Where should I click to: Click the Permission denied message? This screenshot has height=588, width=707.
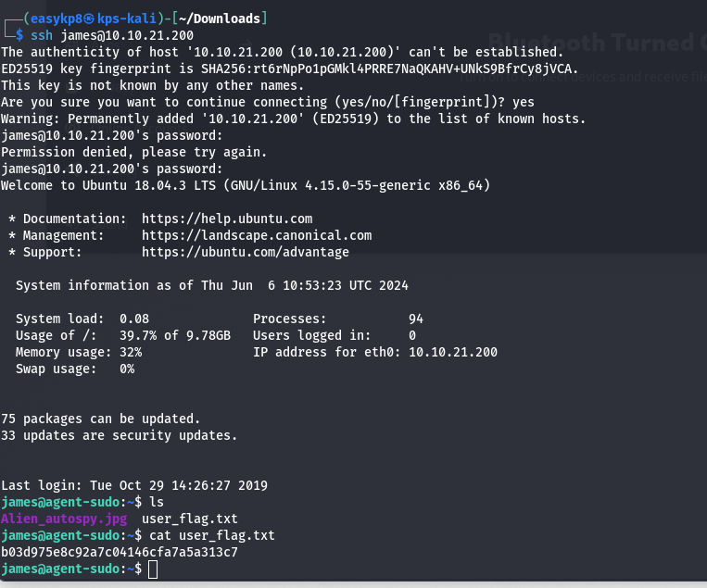(x=134, y=152)
